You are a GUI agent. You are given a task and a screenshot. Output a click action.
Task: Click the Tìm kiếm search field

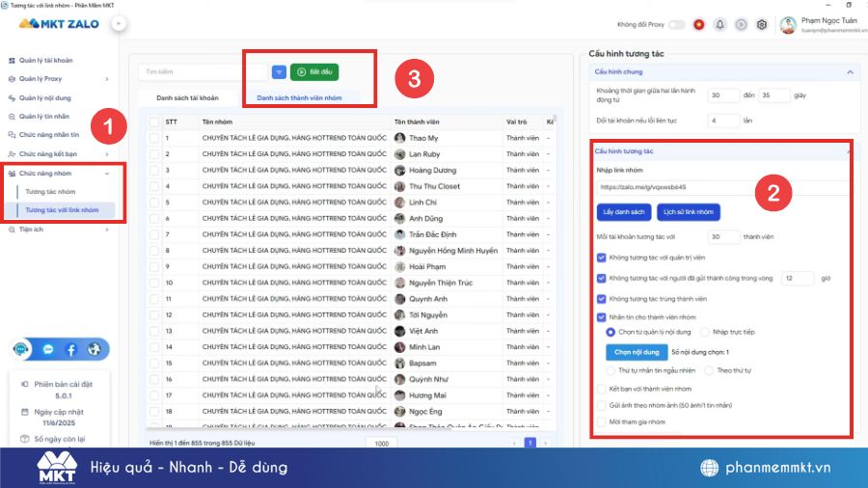(203, 72)
